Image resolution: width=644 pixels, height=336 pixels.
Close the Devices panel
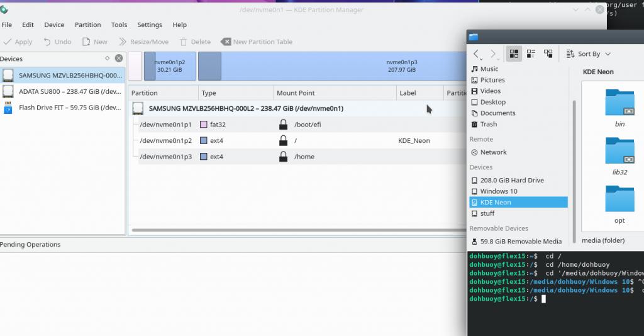[x=118, y=59]
